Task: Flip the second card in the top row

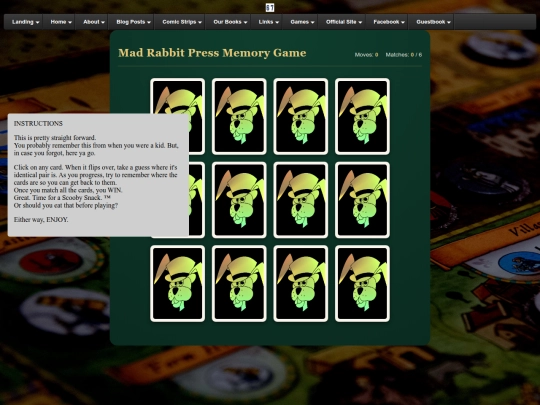Action: click(x=239, y=116)
